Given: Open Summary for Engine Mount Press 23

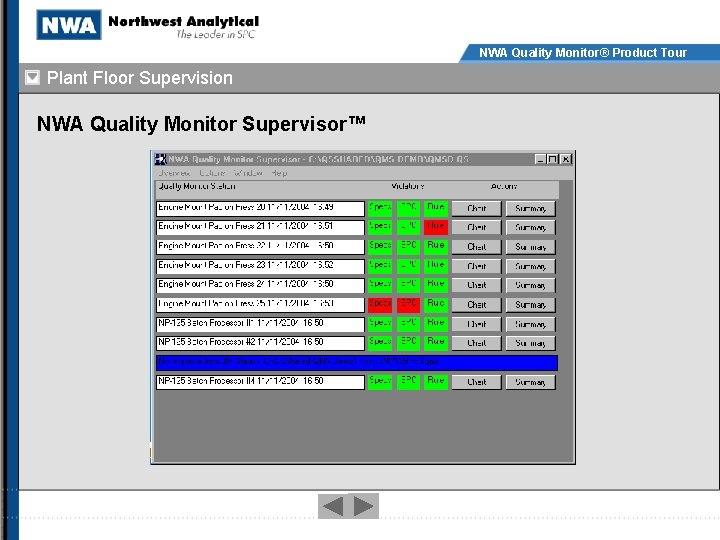Looking at the screenshot, I should (x=530, y=266).
